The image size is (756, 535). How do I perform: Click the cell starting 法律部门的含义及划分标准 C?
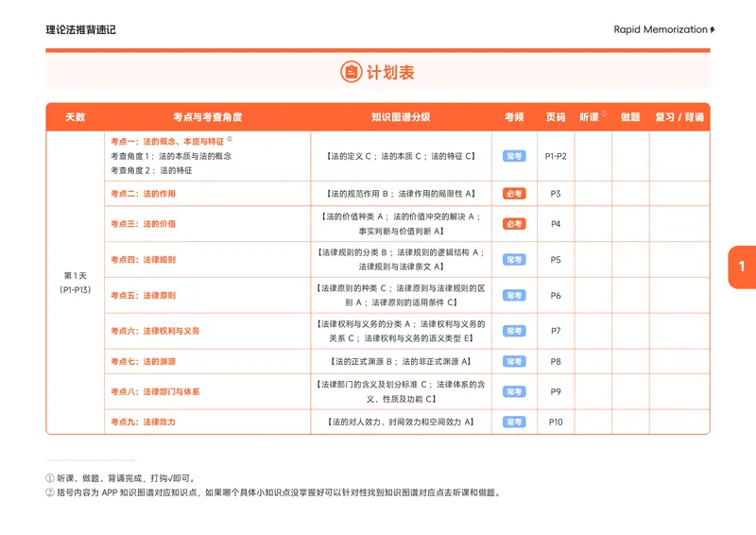point(401,391)
